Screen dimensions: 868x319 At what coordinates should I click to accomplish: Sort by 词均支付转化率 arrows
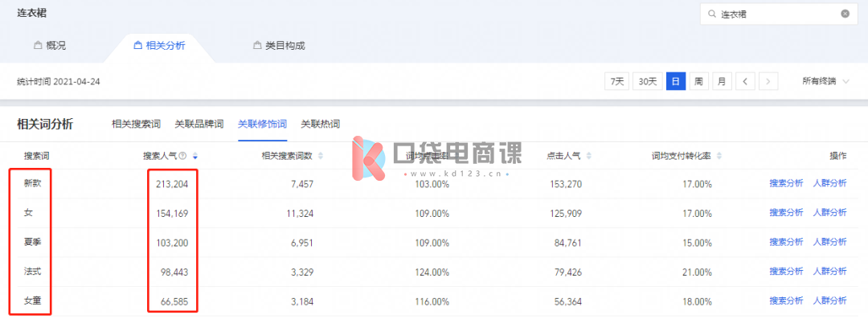point(719,156)
